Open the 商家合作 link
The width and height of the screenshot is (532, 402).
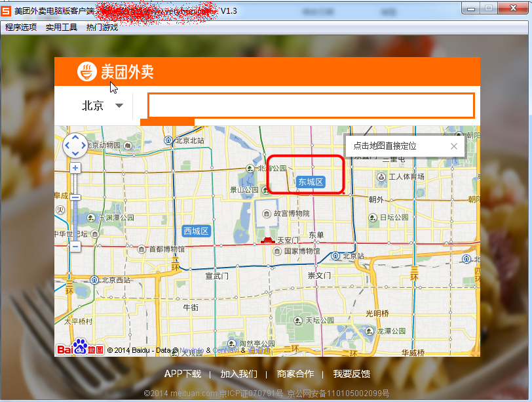(295, 374)
